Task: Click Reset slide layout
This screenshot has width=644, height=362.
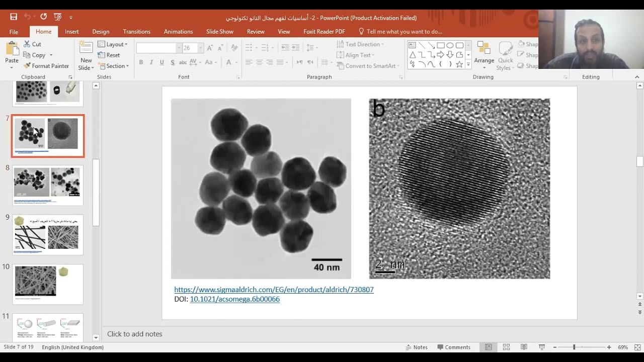Action: (x=109, y=55)
